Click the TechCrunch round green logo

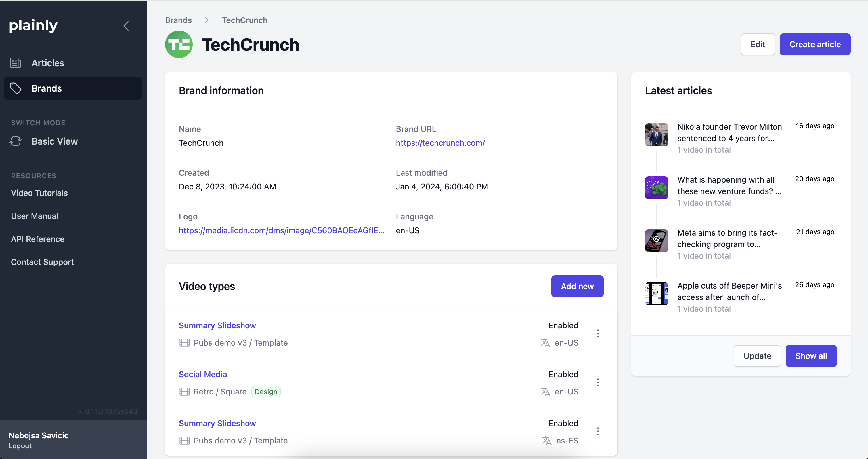click(179, 45)
